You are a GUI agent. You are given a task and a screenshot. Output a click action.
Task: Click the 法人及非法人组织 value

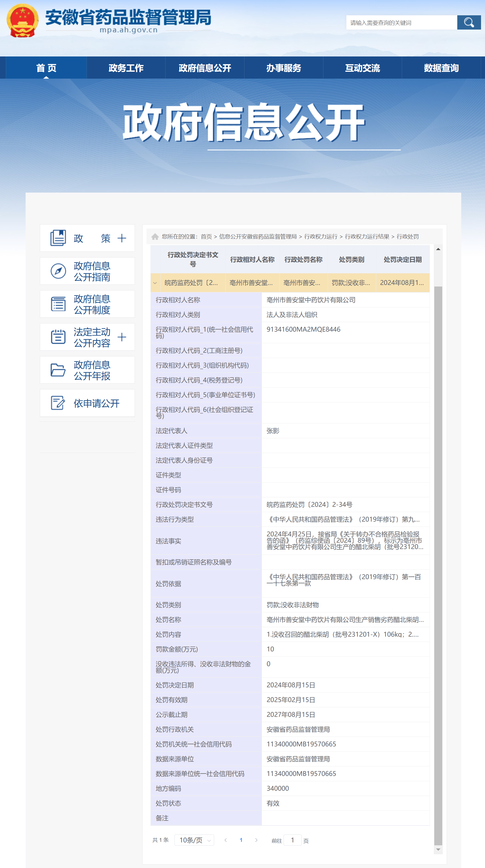coord(292,315)
